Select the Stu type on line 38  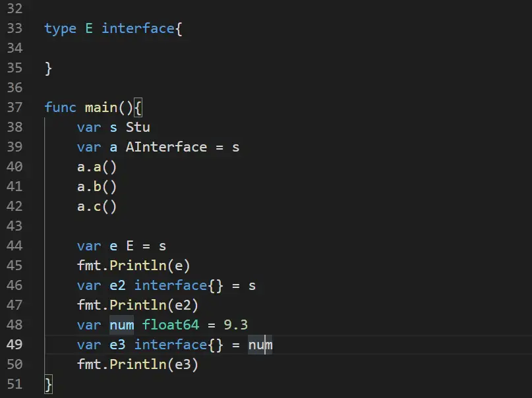137,127
